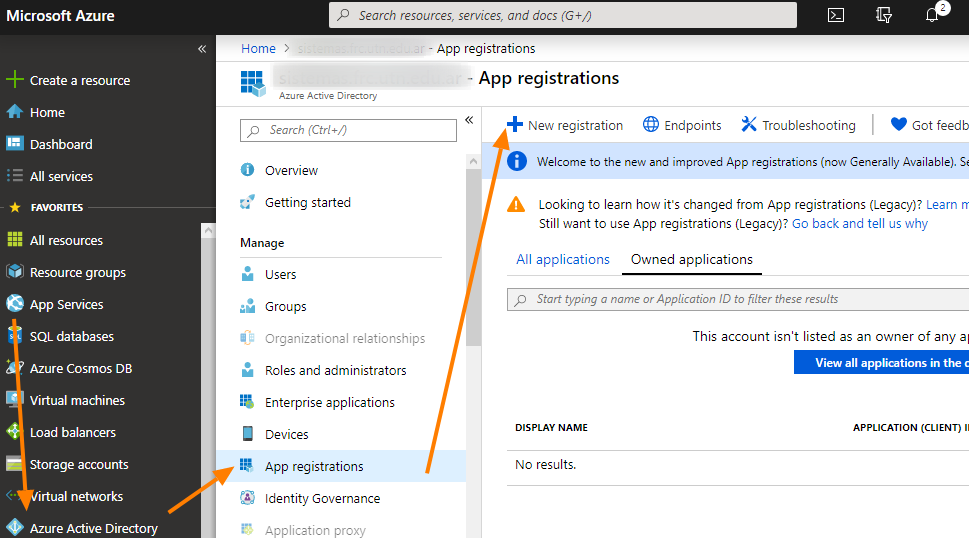Select the Owned applications tab

(692, 259)
